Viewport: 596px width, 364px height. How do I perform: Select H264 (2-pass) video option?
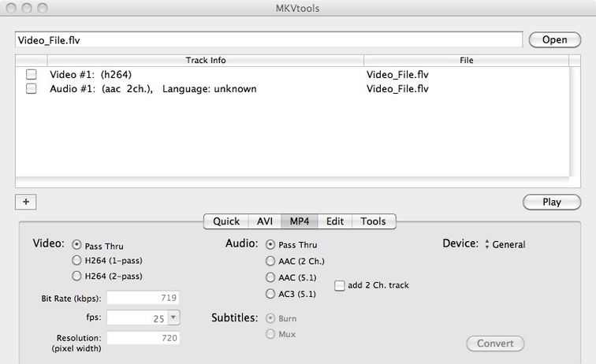click(76, 276)
